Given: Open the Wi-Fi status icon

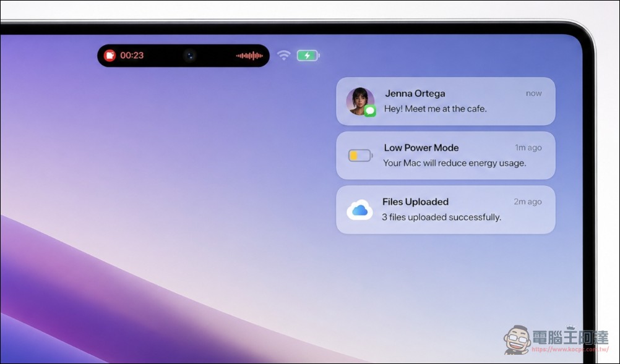Looking at the screenshot, I should (284, 56).
